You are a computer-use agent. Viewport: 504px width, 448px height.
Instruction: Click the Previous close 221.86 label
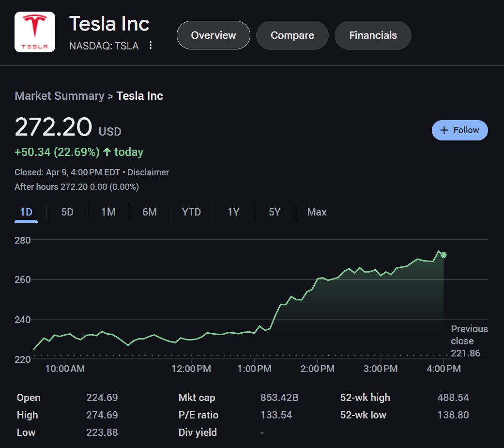(469, 341)
